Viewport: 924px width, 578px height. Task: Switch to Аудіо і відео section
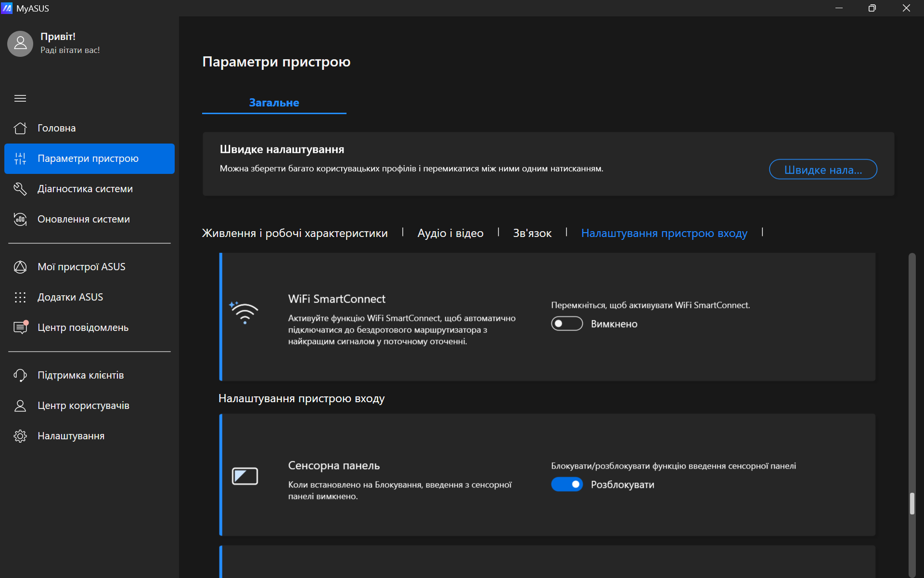450,233
